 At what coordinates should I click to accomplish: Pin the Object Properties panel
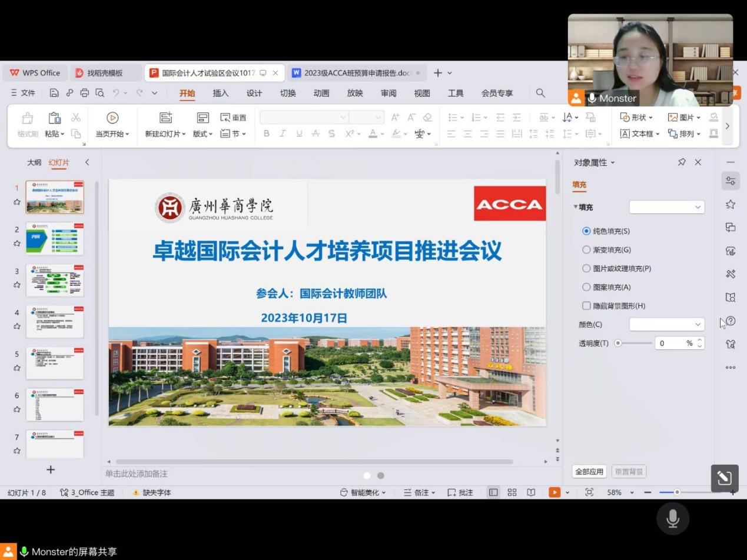(682, 162)
